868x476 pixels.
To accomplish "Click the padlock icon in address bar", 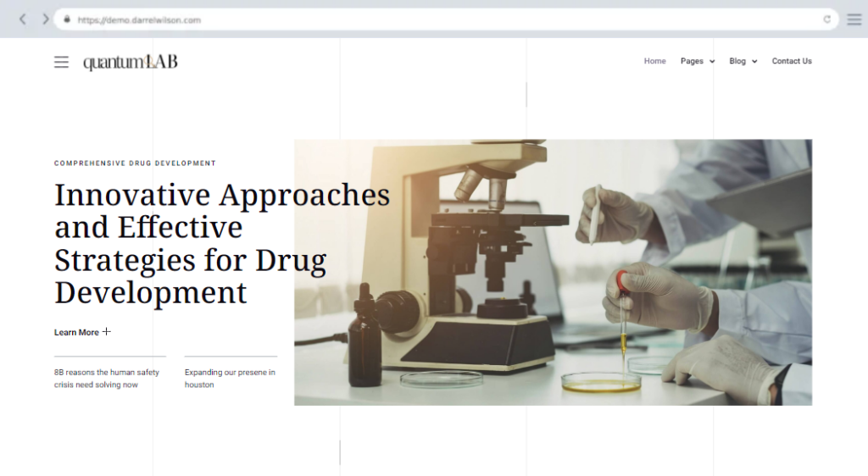I will [67, 19].
